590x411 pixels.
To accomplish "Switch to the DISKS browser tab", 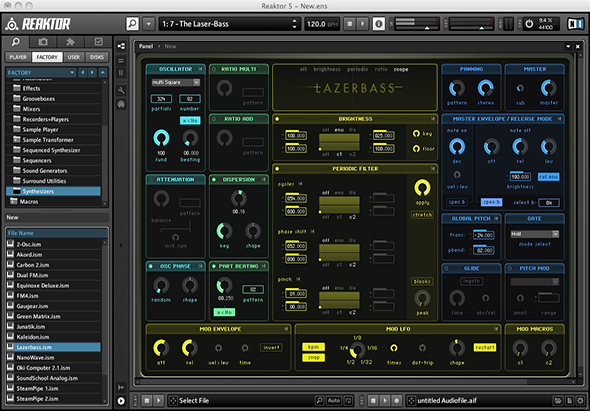I will pyautogui.click(x=97, y=57).
